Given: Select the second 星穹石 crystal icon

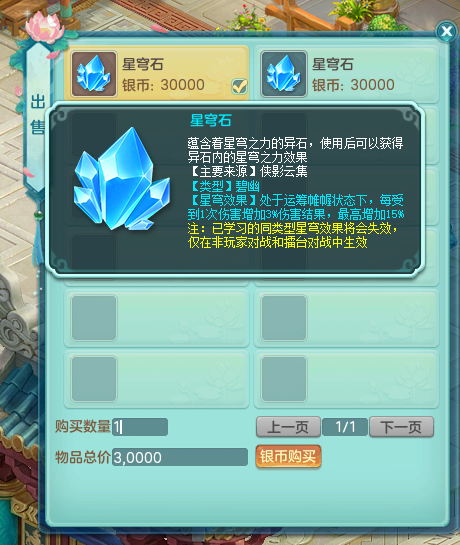Looking at the screenshot, I should [284, 74].
